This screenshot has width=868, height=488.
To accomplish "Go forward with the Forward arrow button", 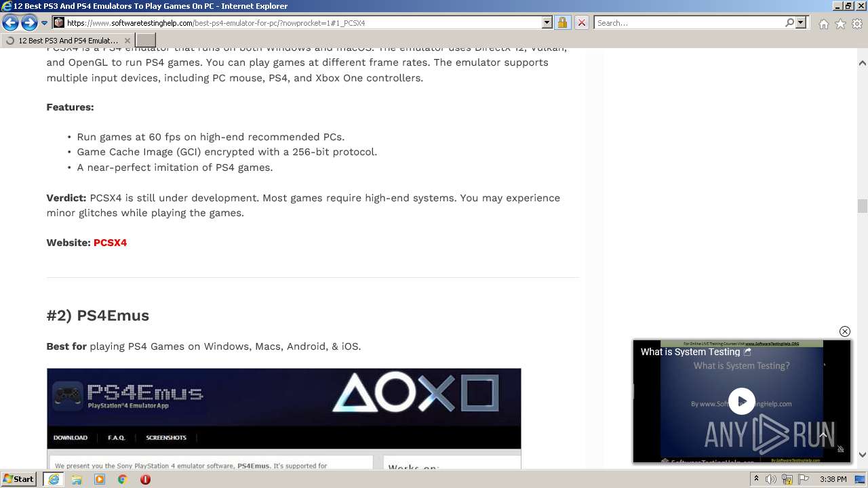I will pos(29,23).
